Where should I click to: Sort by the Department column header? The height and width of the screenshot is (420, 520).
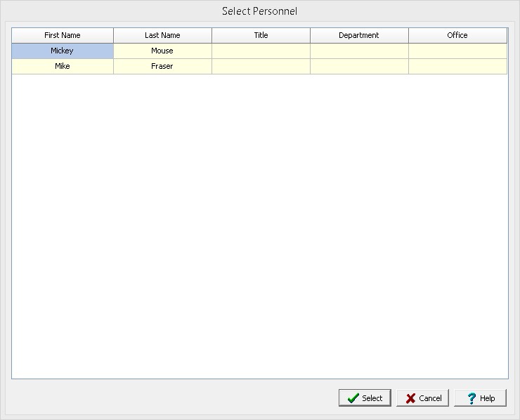(359, 35)
